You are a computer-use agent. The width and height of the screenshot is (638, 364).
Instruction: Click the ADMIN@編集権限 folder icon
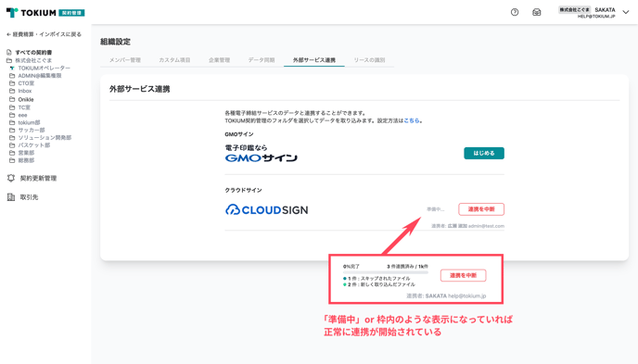pyautogui.click(x=12, y=76)
